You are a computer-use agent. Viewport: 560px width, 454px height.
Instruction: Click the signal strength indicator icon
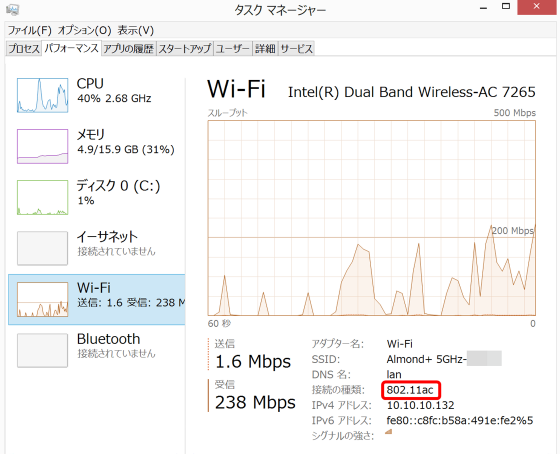tap(389, 431)
